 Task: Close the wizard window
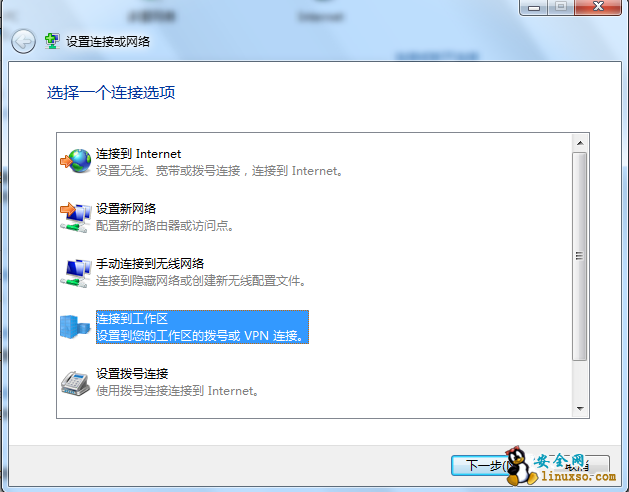click(x=597, y=8)
